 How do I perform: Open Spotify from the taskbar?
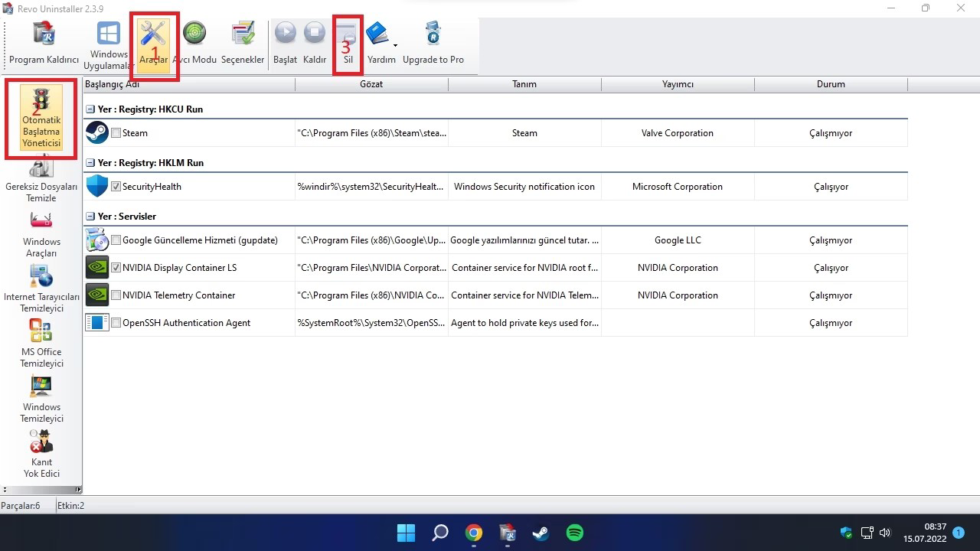575,533
